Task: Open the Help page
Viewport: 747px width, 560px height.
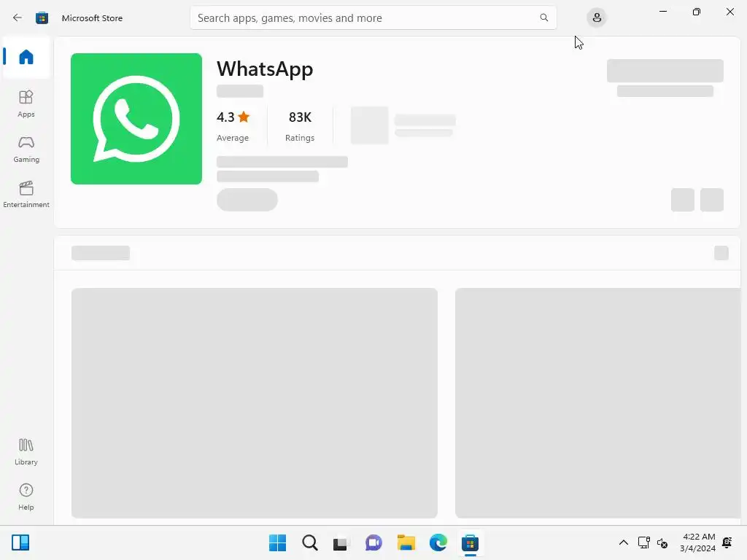Action: [26, 497]
